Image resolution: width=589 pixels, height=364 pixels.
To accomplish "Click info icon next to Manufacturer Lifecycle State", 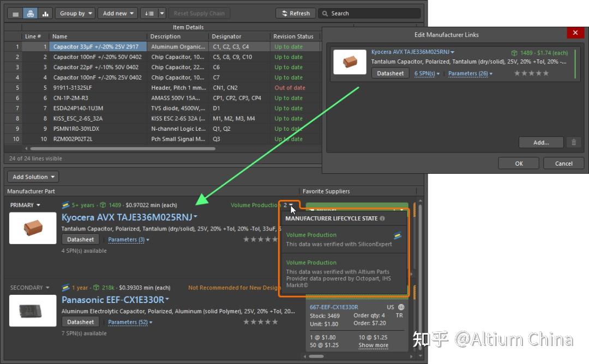I will 382,219.
